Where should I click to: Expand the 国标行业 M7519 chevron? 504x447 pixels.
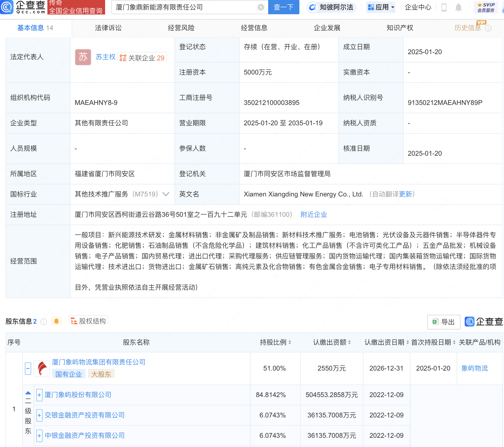(x=166, y=194)
